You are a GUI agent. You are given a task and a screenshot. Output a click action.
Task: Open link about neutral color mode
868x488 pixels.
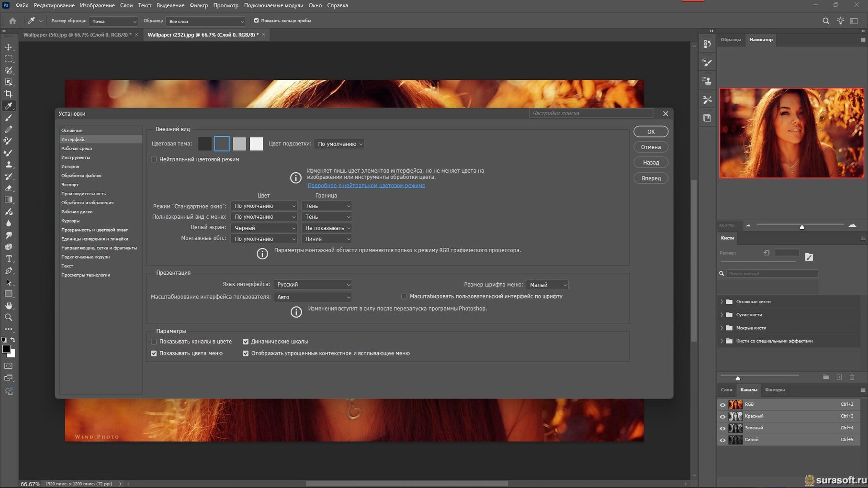click(x=366, y=186)
